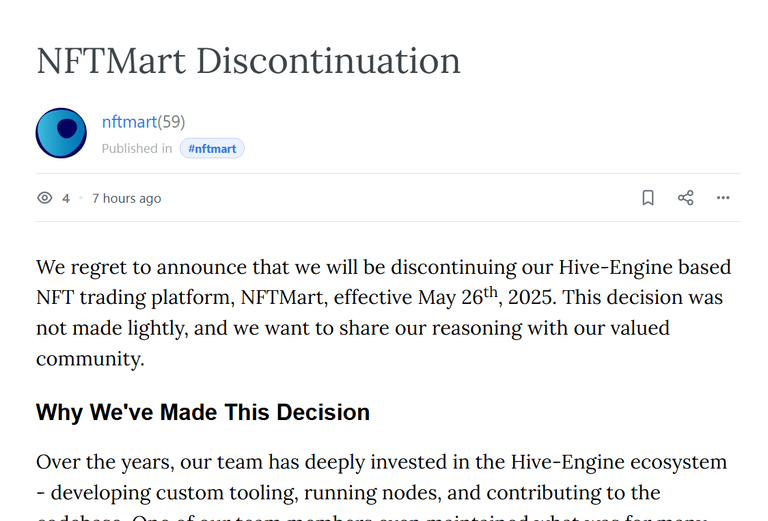Click the 'Published in' label
This screenshot has height=521, width=768.
(x=137, y=148)
